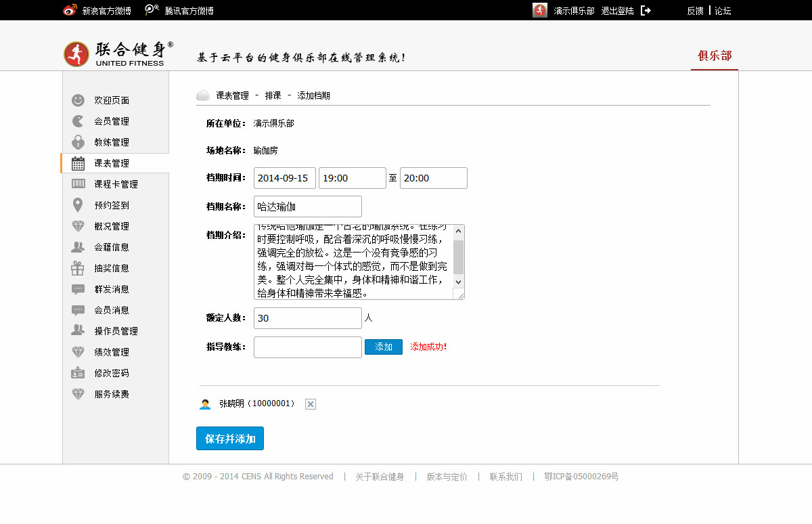Viewport: 812px width, 524px height.
Task: Select the 20:00 end time field
Action: (433, 178)
